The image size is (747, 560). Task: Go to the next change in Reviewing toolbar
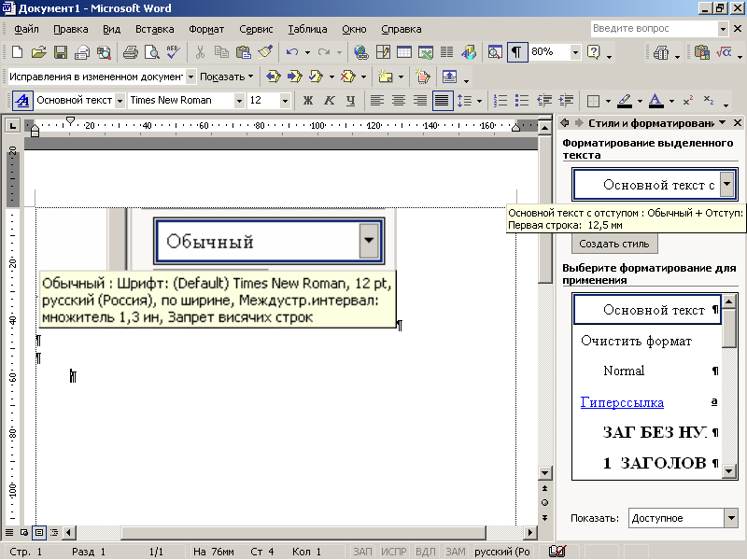294,77
